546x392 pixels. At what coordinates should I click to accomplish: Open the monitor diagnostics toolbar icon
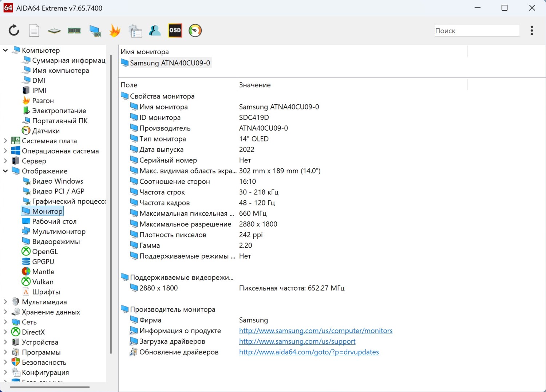pyautogui.click(x=95, y=31)
